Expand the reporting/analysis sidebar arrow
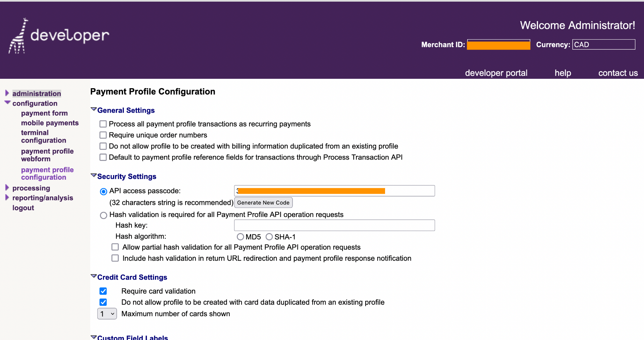Image resolution: width=644 pixels, height=340 pixels. click(7, 197)
